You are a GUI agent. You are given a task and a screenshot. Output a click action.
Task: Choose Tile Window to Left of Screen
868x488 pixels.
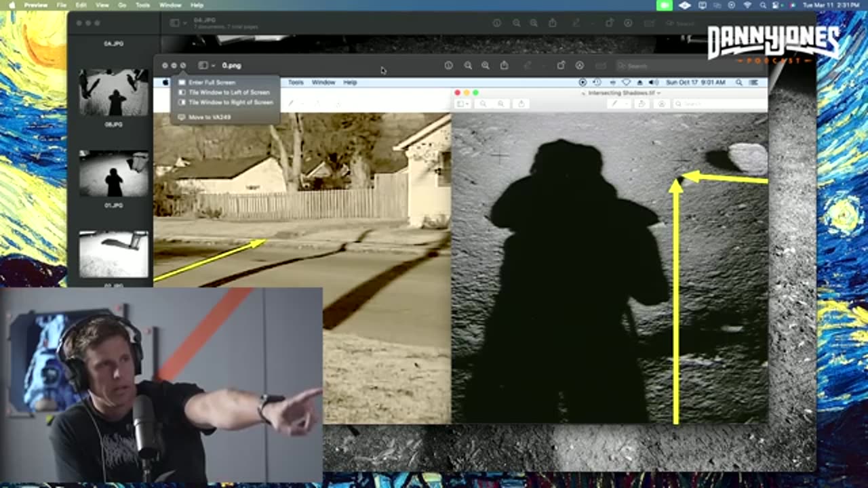(x=224, y=92)
